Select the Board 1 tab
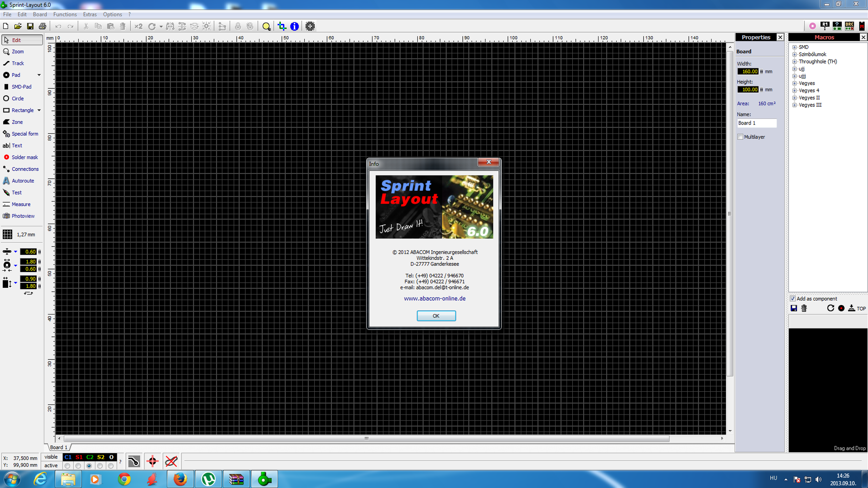868x488 pixels. (x=59, y=447)
